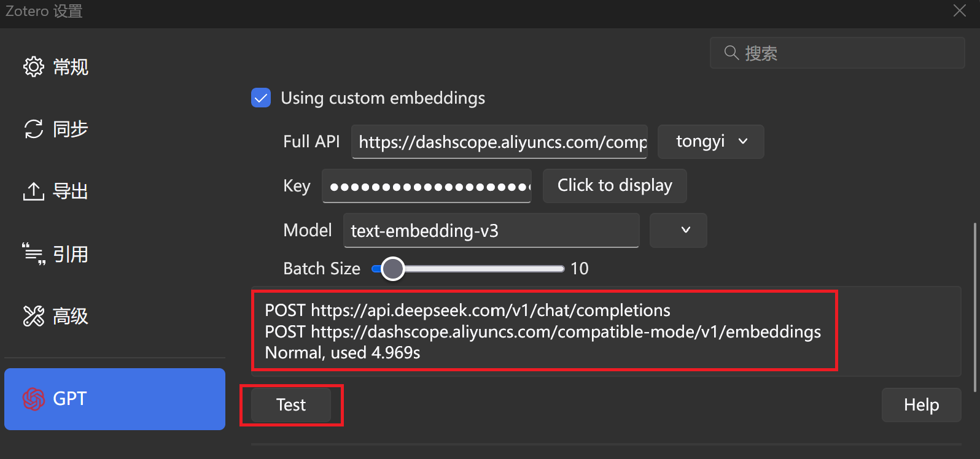Image resolution: width=980 pixels, height=459 pixels.
Task: Uncheck Using custom embeddings checkbox
Action: pyautogui.click(x=261, y=98)
